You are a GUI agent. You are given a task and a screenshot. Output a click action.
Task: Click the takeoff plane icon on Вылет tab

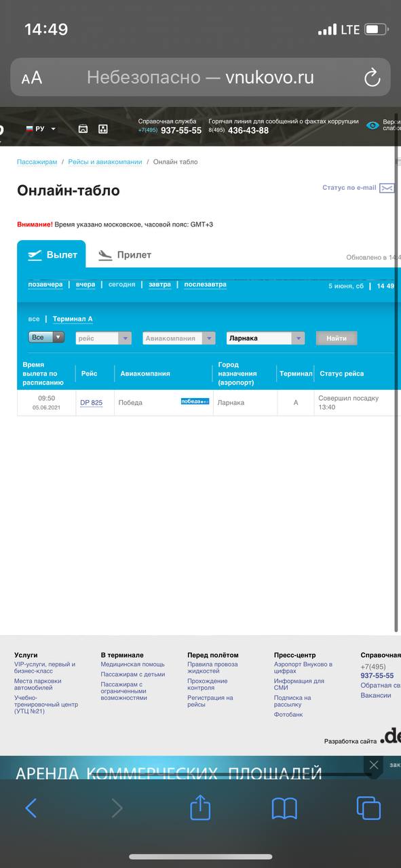35,255
